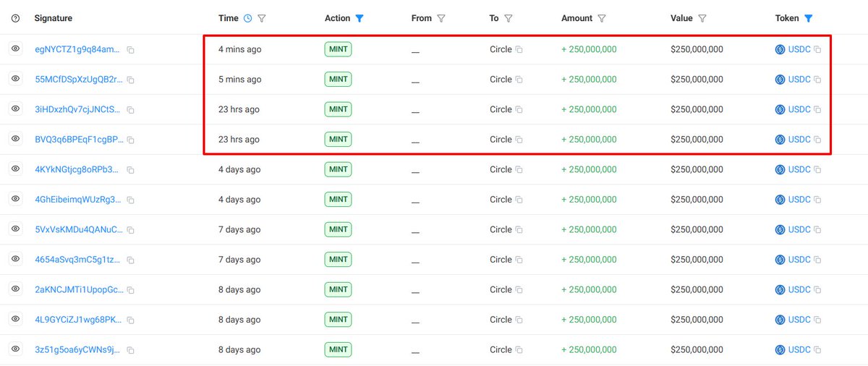
Task: Toggle eye icon for 3z51g5oa6yCWNs9j row
Action: pos(14,349)
